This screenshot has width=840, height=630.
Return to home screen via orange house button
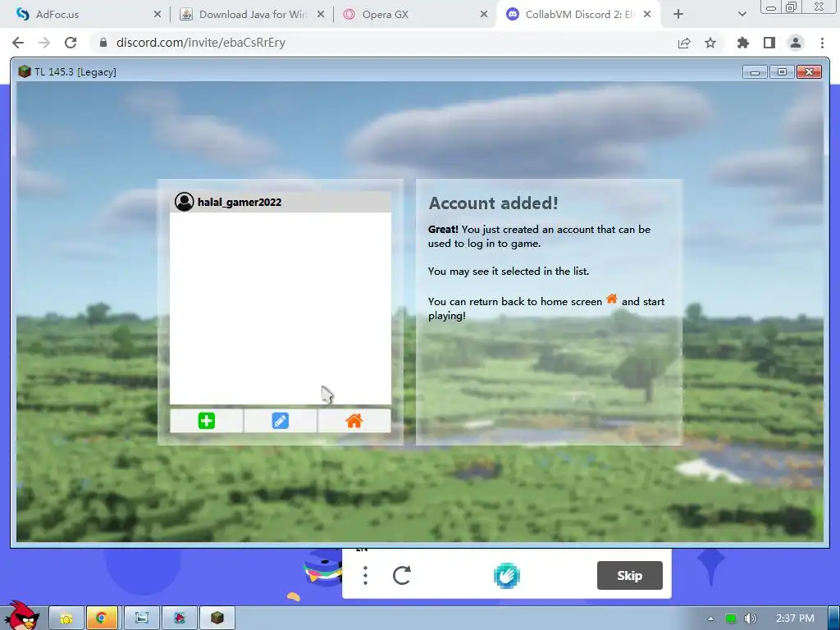click(354, 421)
